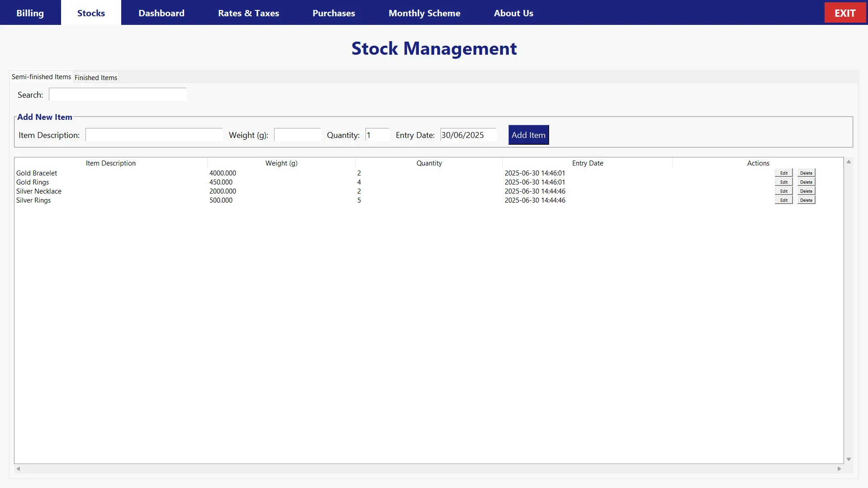Go to the Dashboard page

tap(161, 13)
